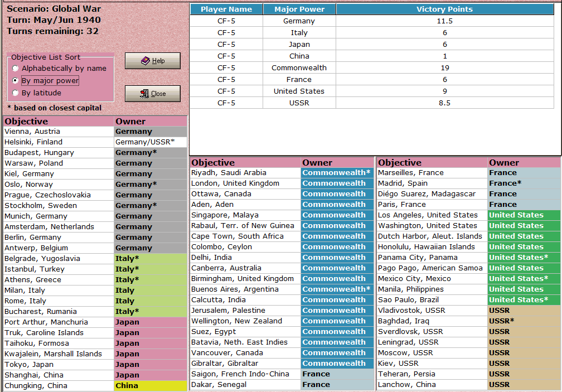Select Riyadh, Saudi Arabia objective
The width and height of the screenshot is (562, 392).
pyautogui.click(x=245, y=173)
